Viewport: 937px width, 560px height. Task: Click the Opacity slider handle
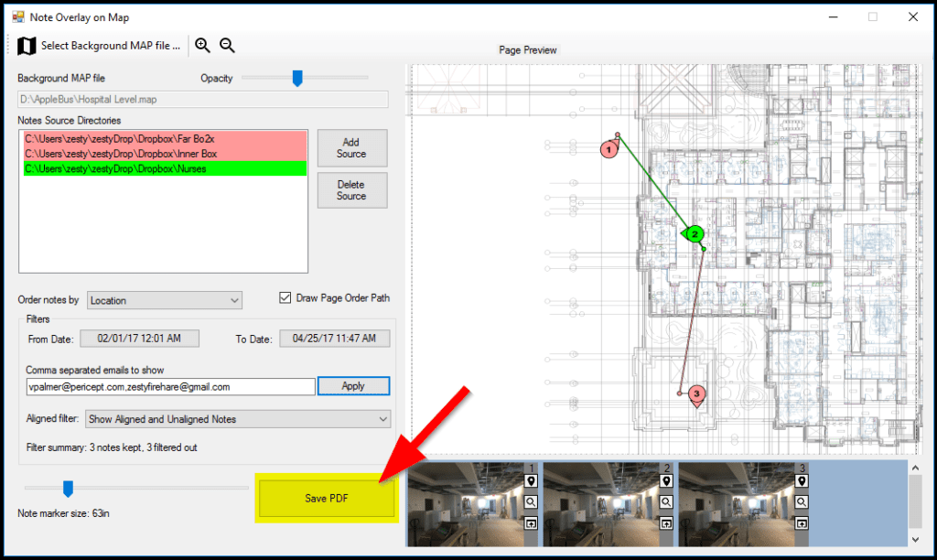tap(296, 79)
